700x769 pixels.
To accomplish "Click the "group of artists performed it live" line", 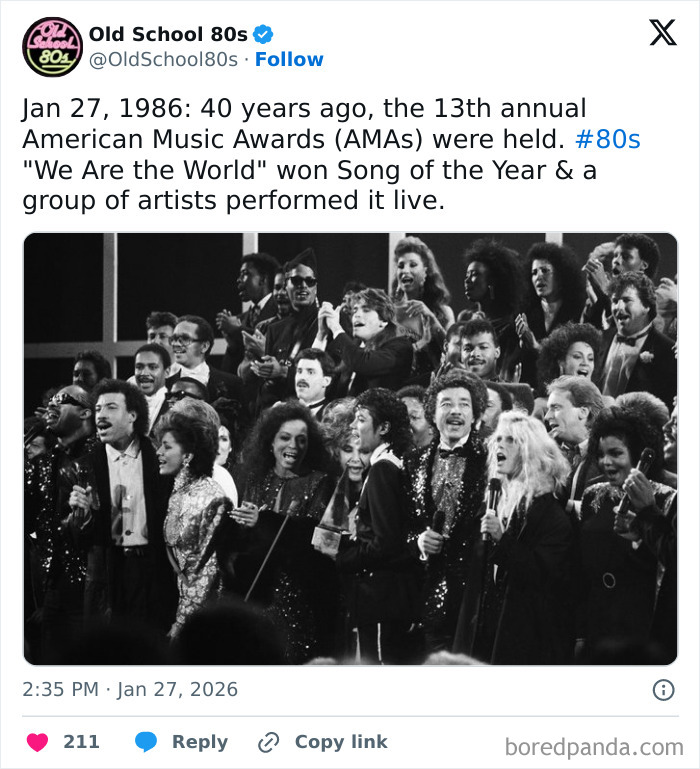I will pyautogui.click(x=233, y=201).
